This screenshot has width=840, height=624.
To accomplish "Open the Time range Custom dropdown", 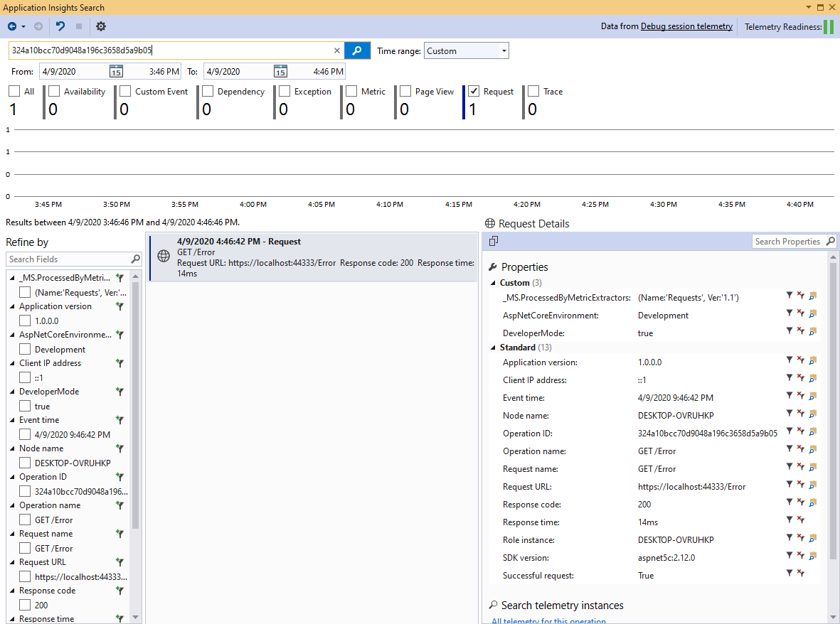I will click(466, 51).
